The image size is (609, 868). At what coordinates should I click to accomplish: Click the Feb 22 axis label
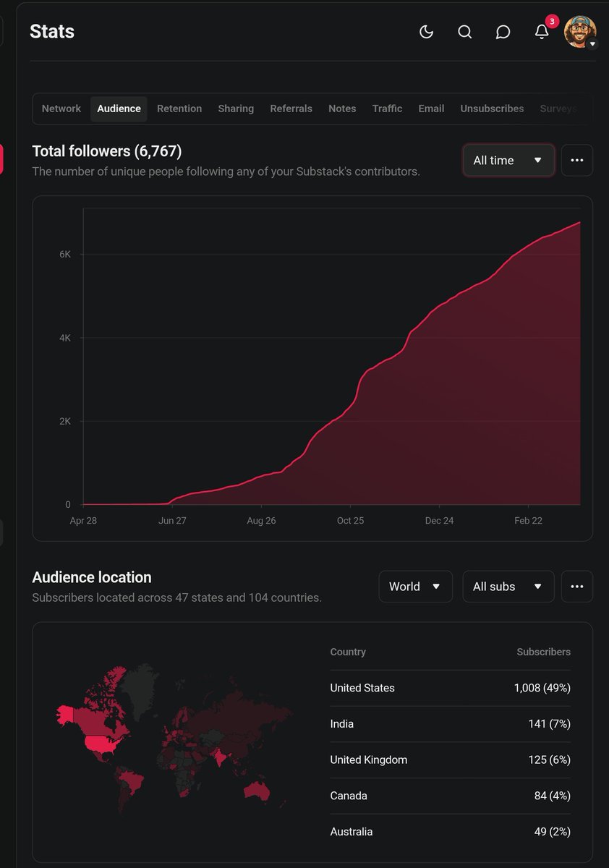pos(528,521)
